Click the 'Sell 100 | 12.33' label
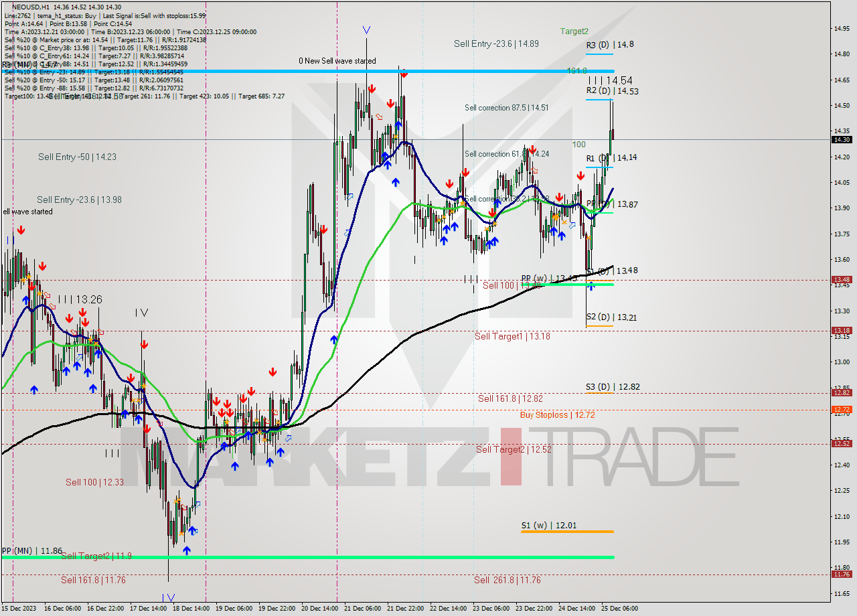This screenshot has width=857, height=616. click(x=94, y=483)
